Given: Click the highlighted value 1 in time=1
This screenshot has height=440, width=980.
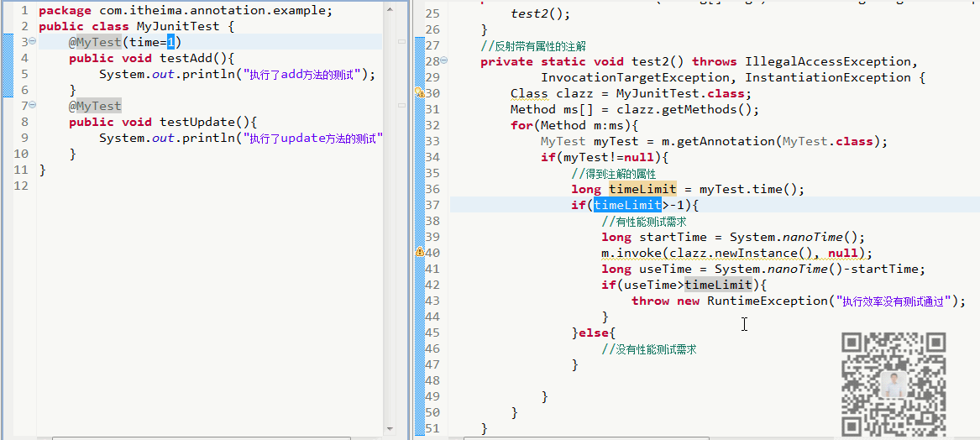Looking at the screenshot, I should (x=170, y=42).
